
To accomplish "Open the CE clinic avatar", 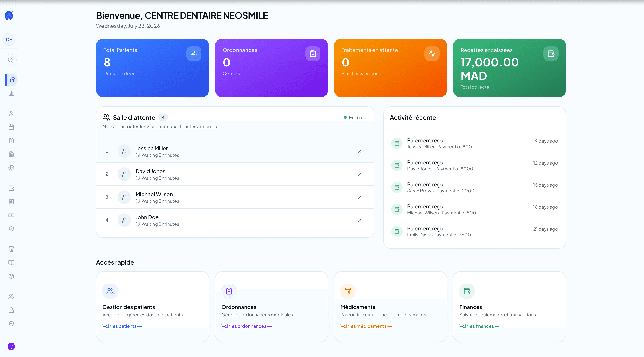I will click(9, 40).
